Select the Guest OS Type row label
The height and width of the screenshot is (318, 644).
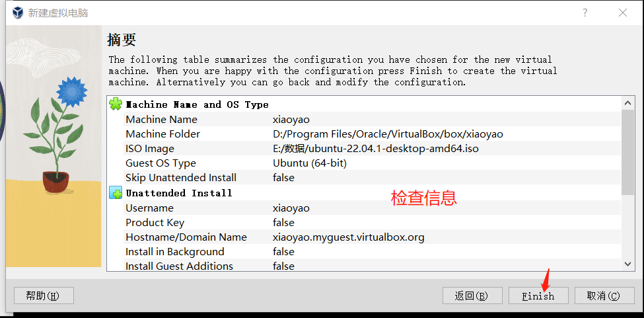coord(161,163)
